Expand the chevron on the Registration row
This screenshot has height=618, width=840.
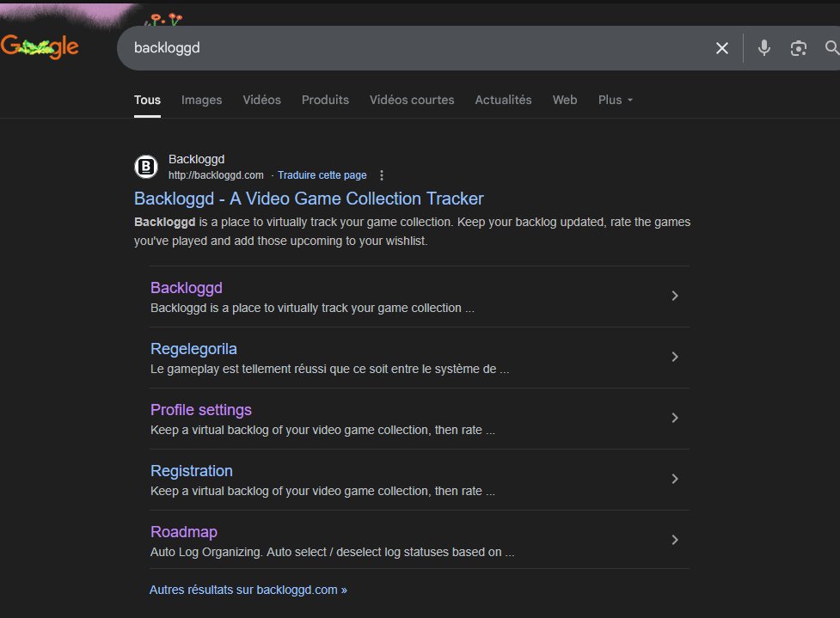pos(675,480)
